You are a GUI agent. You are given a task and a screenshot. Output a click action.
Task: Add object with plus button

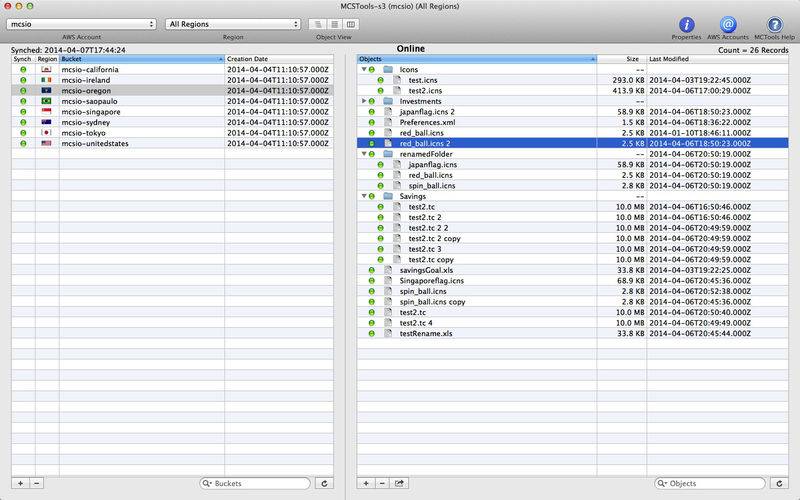pos(366,483)
